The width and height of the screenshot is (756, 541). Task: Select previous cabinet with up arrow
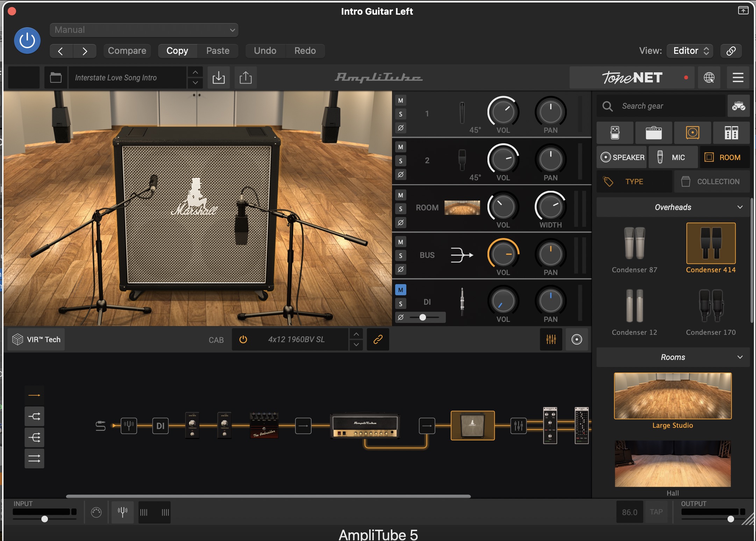356,334
